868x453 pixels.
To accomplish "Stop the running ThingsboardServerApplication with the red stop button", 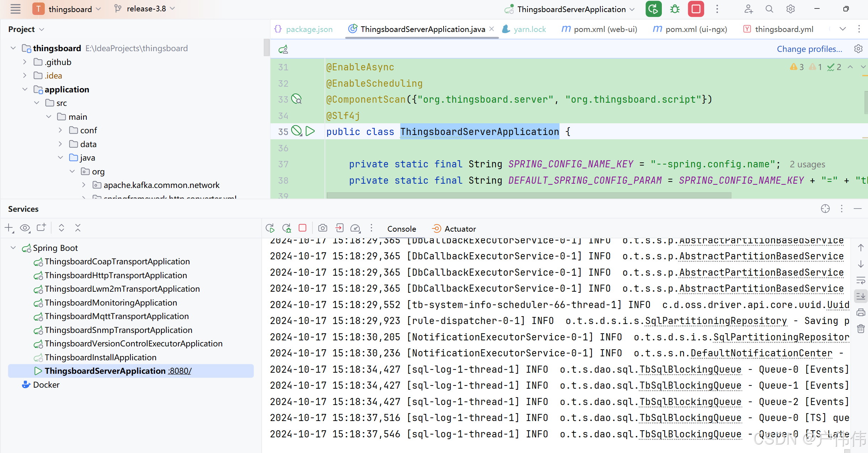I will (696, 9).
